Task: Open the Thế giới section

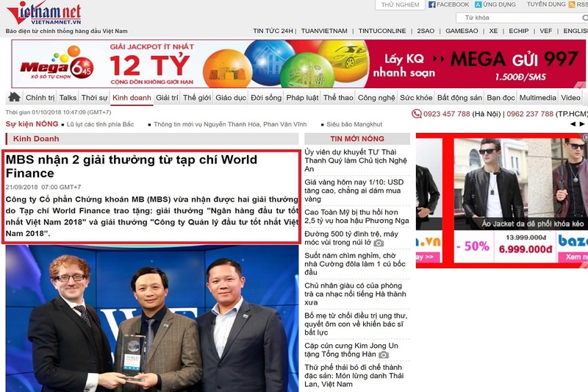Action: [x=197, y=98]
